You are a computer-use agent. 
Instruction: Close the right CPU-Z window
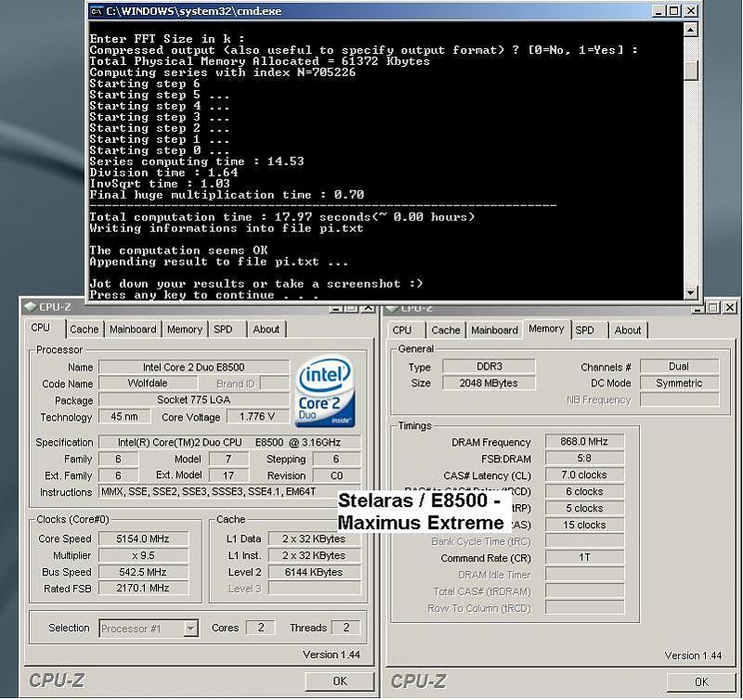point(730,308)
